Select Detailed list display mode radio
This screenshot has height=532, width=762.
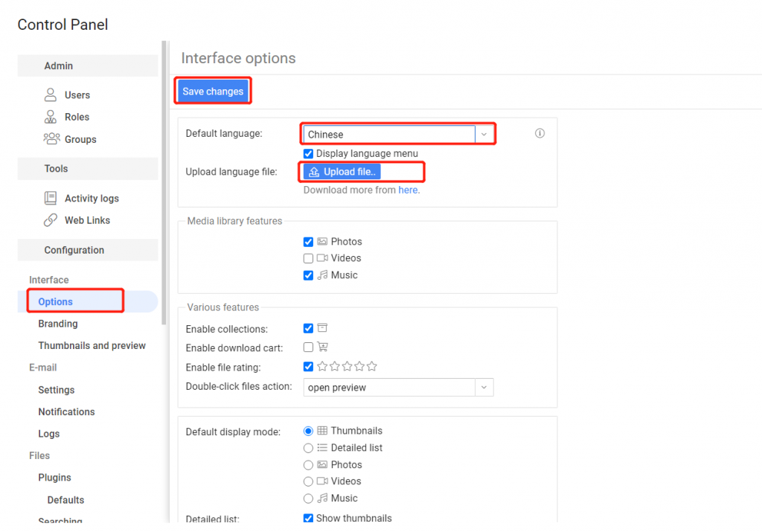[308, 448]
